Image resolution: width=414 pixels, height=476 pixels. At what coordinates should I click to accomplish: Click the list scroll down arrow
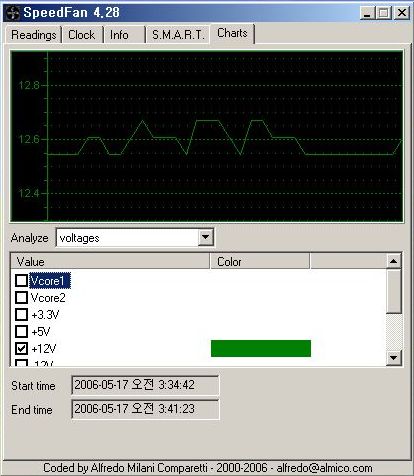coord(394,358)
